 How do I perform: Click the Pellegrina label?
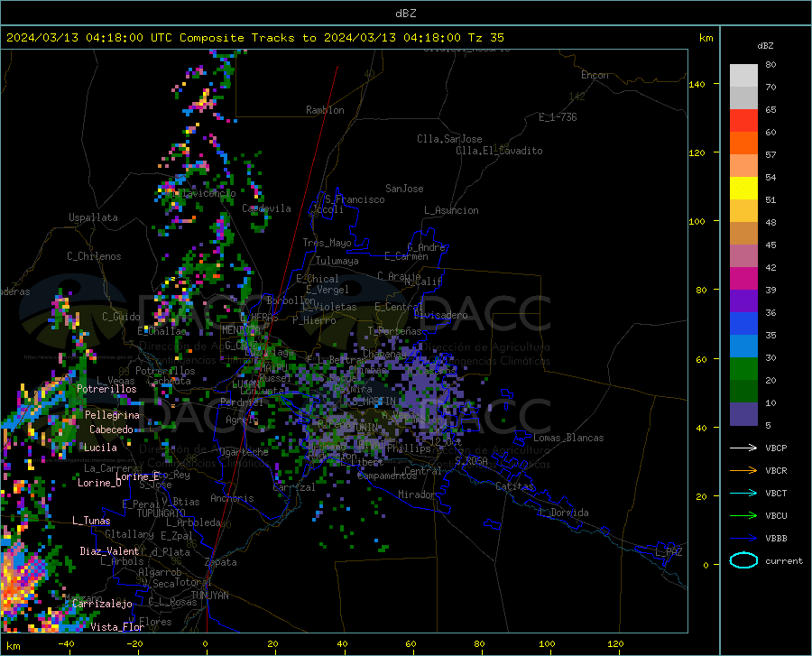pos(112,415)
